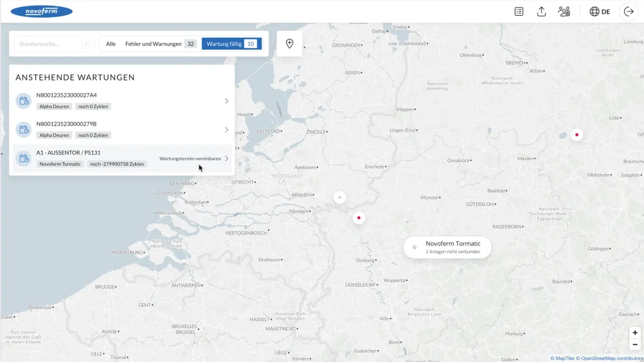Viewport: 644px width, 362px height.
Task: Open the DE language selector
Action: 599,11
